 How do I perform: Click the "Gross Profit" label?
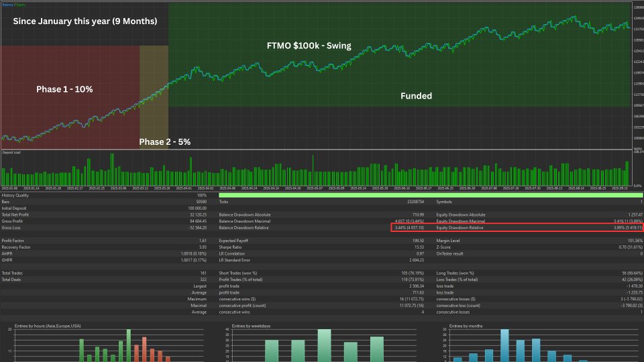point(12,222)
